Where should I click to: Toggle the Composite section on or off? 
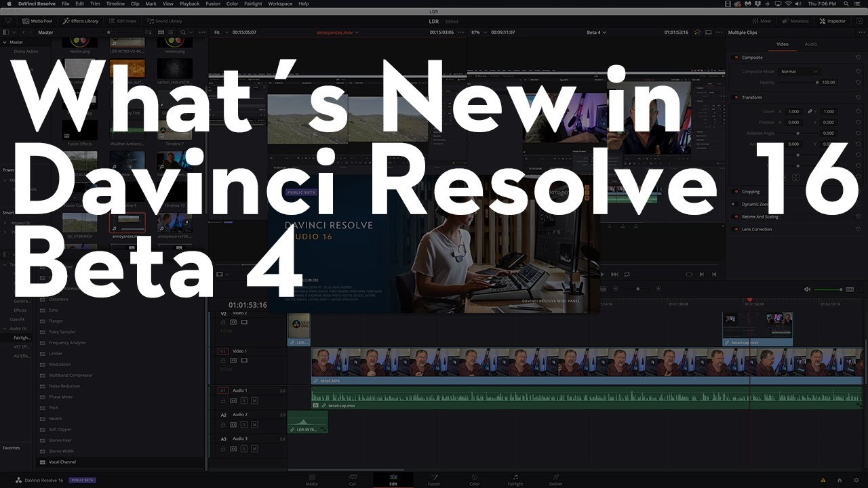click(736, 58)
